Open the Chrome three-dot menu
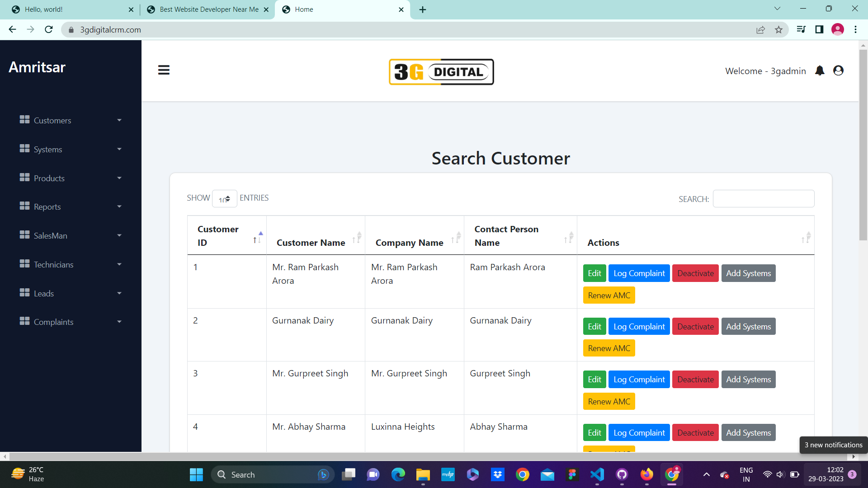868x488 pixels. [855, 29]
